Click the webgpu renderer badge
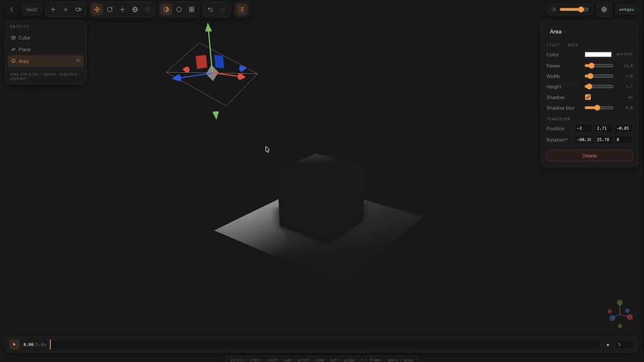 pyautogui.click(x=627, y=10)
